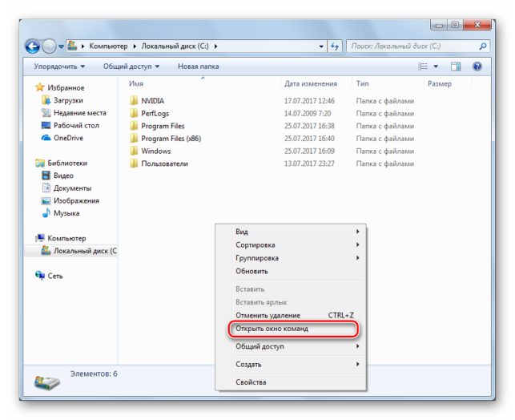Click Локальный диск (C:) breadcrumb

pos(175,46)
